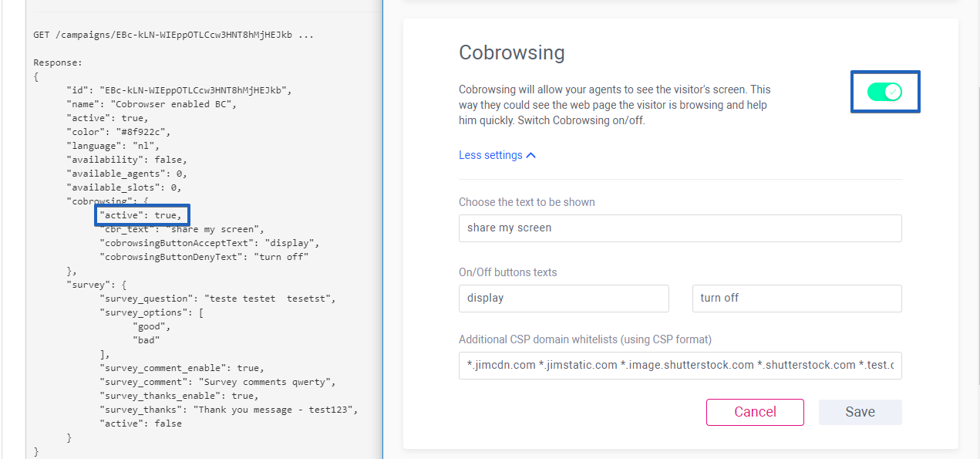
Task: Click the CSP domain whitelist input field
Action: [x=680, y=365]
